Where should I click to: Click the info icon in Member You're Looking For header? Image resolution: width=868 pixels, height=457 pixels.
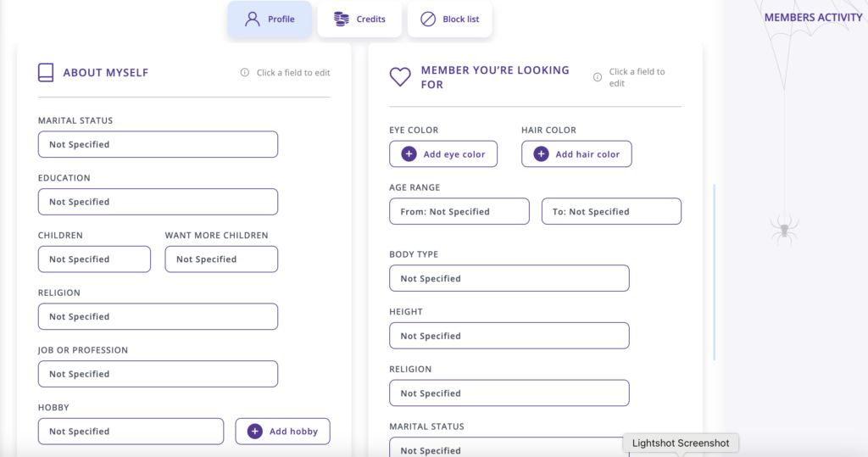598,77
